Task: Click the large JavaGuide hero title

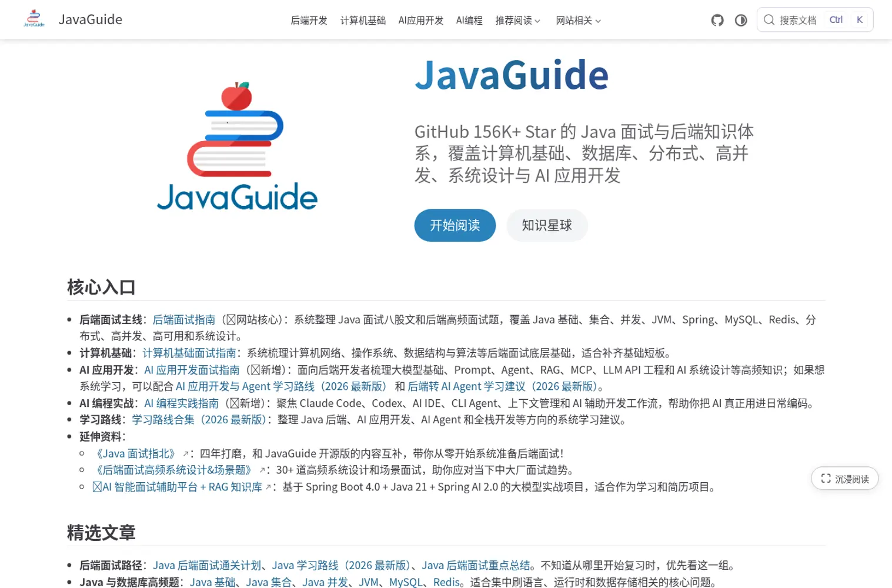Action: click(x=512, y=75)
